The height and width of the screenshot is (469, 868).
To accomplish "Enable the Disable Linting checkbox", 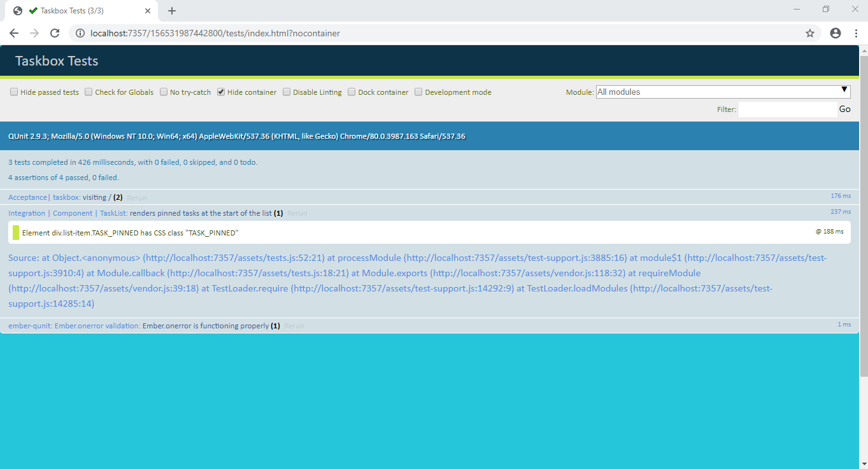I will tap(287, 92).
